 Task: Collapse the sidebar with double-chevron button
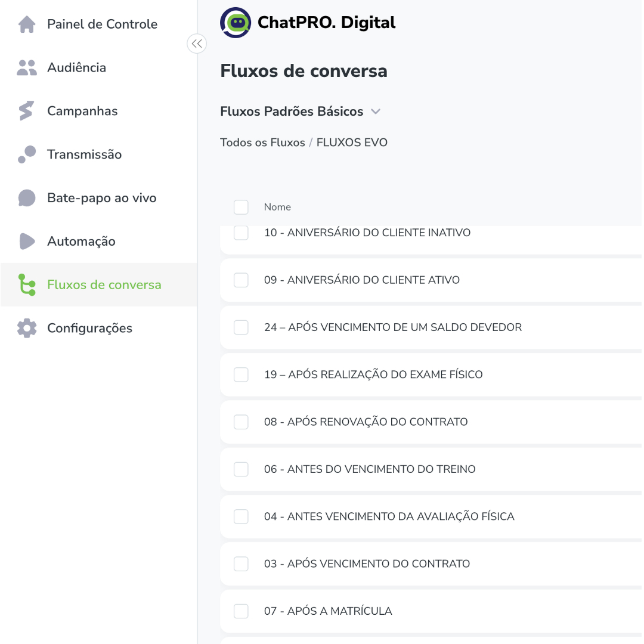(x=197, y=44)
